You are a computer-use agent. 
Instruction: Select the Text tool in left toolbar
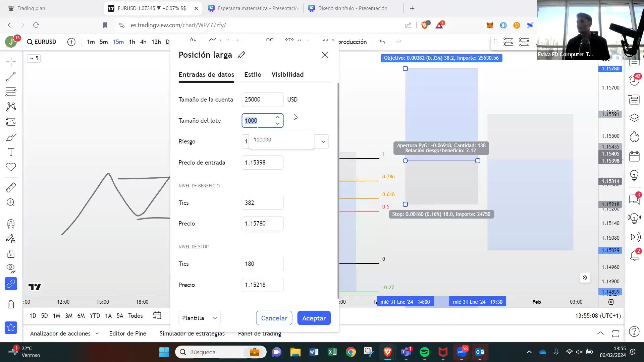(11, 152)
